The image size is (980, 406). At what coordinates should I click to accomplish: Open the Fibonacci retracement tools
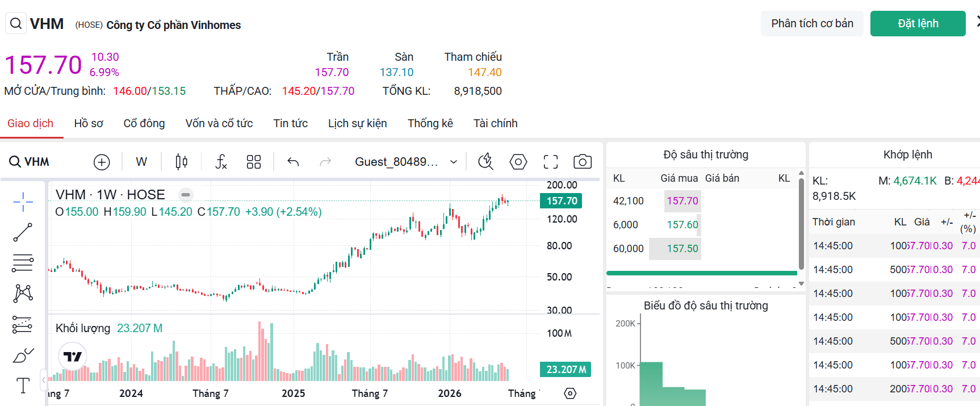23,263
